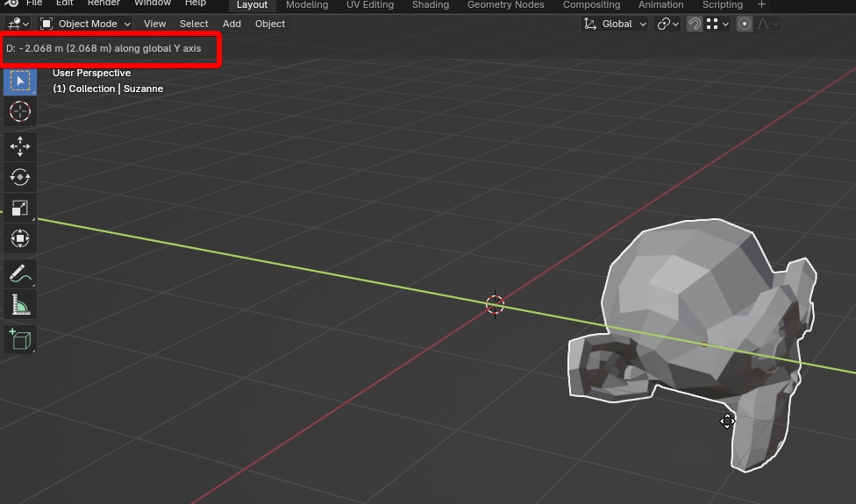Switch to the Compositing workspace
The width and height of the screenshot is (856, 504).
point(591,5)
